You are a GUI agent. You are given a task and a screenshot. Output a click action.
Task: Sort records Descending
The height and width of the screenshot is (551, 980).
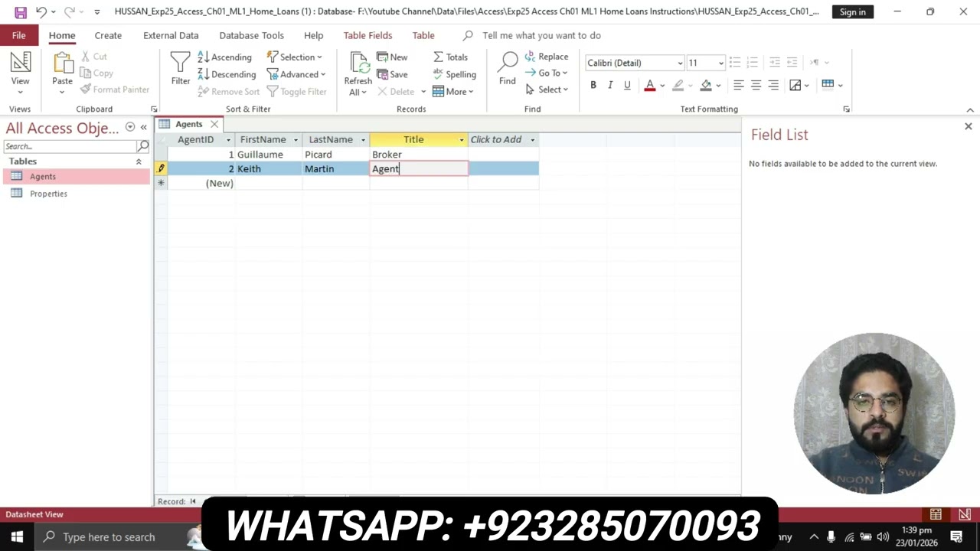(227, 74)
